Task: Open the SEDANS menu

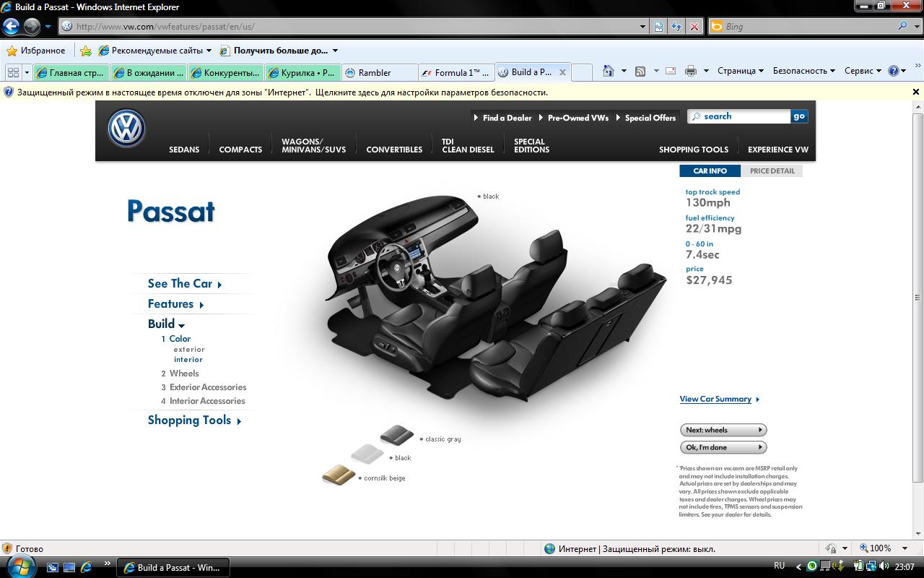Action: click(x=184, y=150)
